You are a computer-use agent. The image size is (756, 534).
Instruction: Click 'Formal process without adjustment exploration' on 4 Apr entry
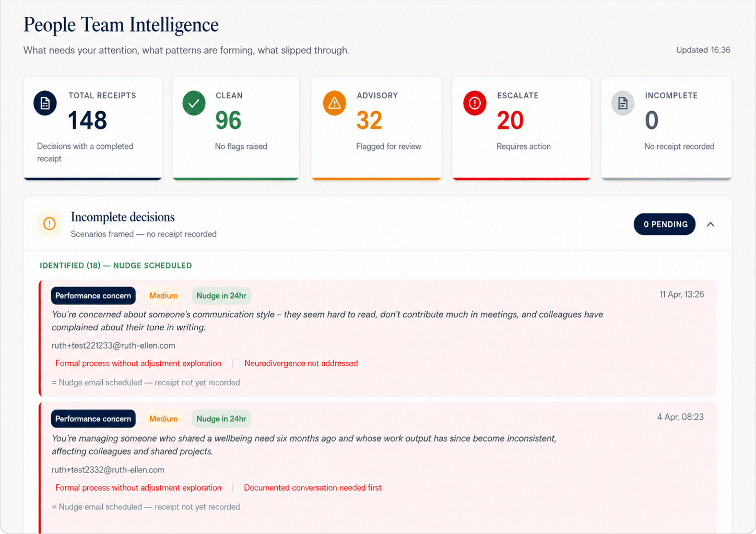(138, 488)
